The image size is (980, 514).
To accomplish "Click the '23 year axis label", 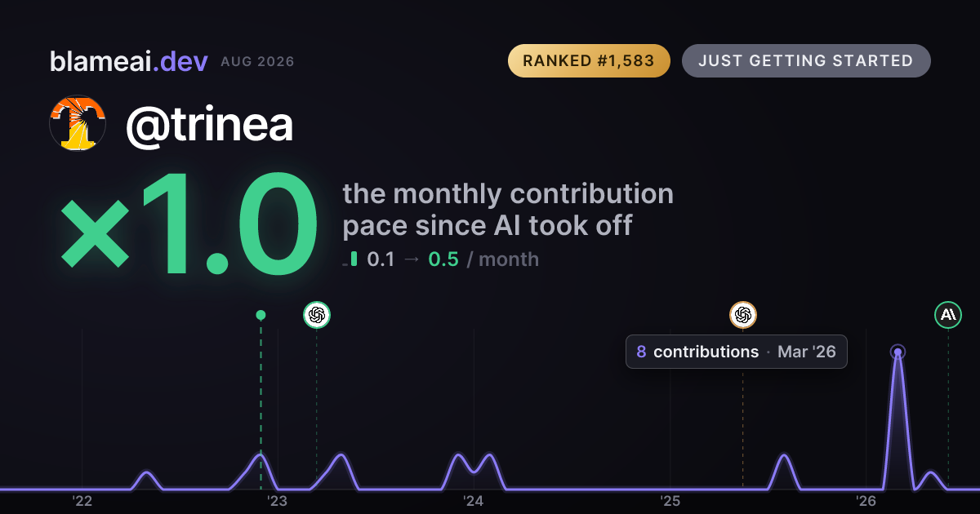I will (278, 500).
